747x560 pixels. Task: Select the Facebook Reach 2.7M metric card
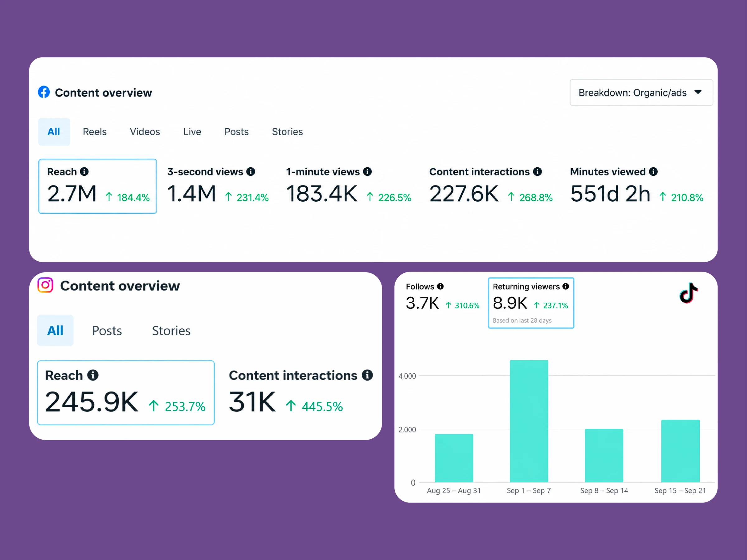click(x=98, y=186)
